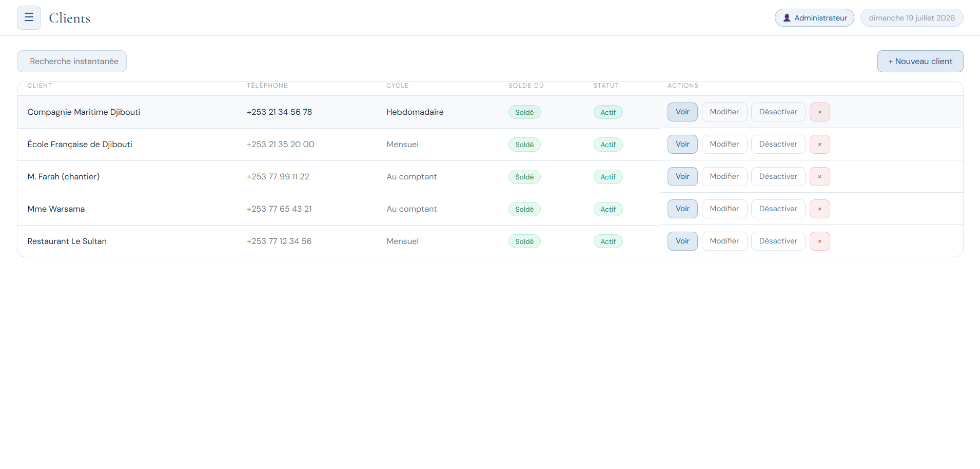Open Voir for Restaurant Le Sultan

pos(682,241)
